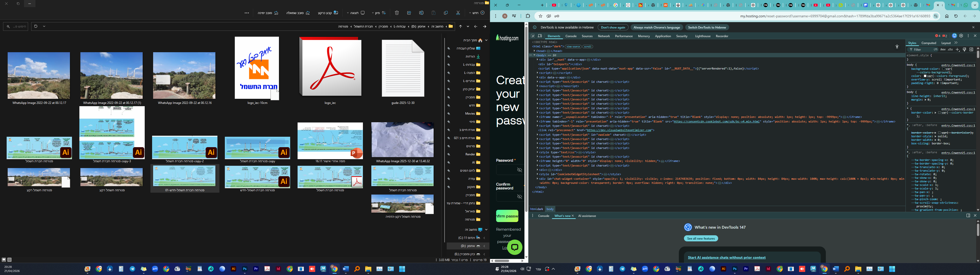
Task: Open the live chat widget bubble
Action: click(515, 247)
